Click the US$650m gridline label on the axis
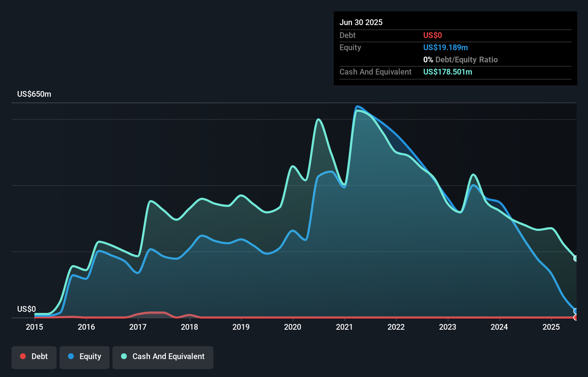The width and height of the screenshot is (588, 377). 34,94
